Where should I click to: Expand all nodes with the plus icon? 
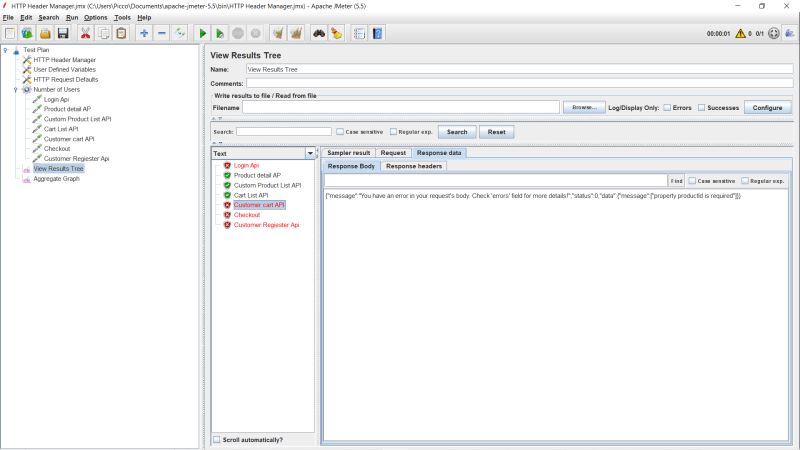144,34
